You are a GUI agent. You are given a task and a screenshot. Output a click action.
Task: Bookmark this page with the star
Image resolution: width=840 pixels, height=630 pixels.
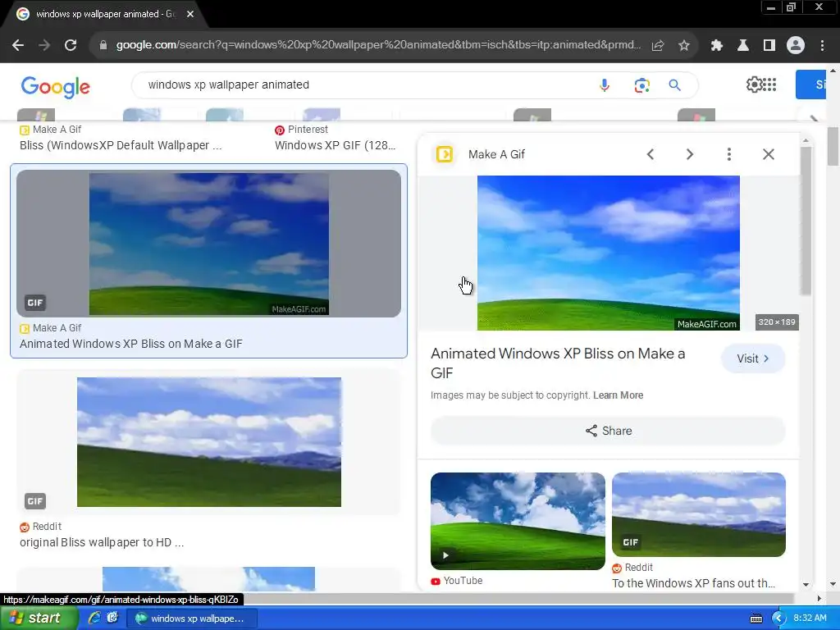tap(684, 46)
